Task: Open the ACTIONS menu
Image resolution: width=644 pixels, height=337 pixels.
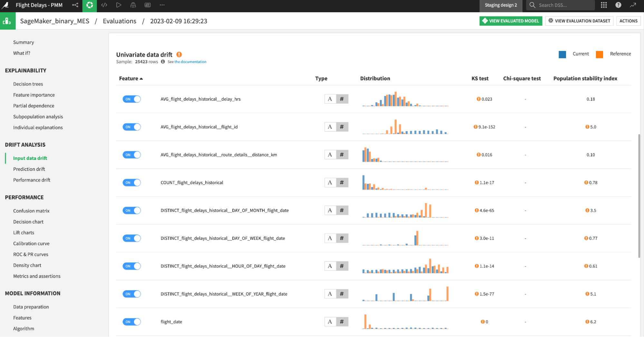Action: (628, 21)
